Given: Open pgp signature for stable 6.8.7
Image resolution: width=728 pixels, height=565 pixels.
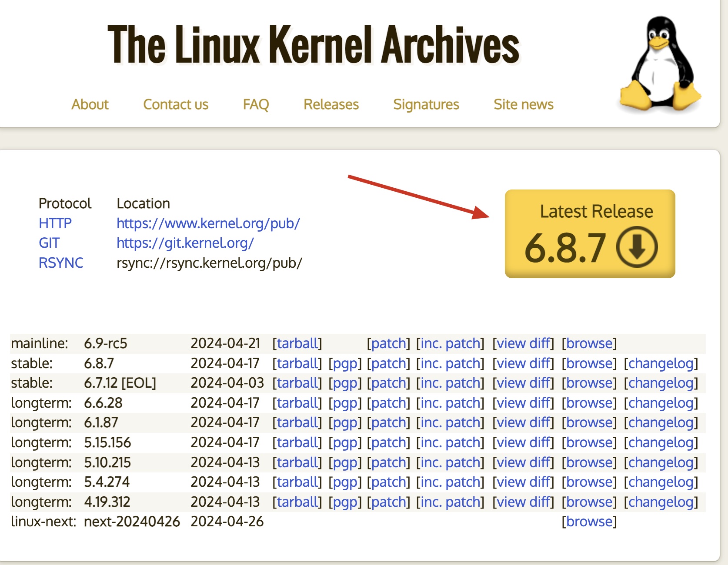Looking at the screenshot, I should [x=345, y=363].
